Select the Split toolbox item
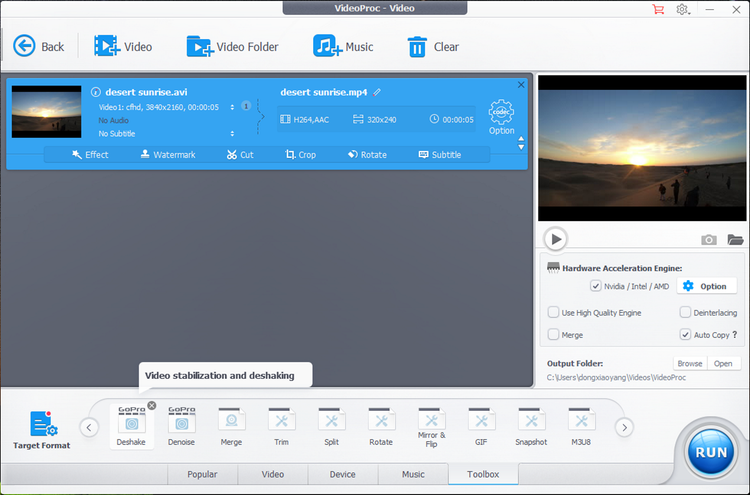This screenshot has height=495, width=750. coord(331,427)
